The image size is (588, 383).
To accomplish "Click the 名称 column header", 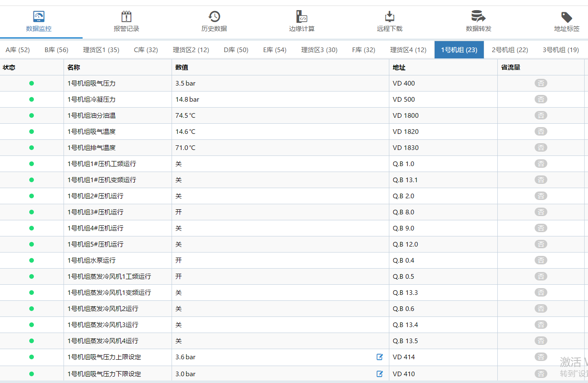I will tap(74, 67).
